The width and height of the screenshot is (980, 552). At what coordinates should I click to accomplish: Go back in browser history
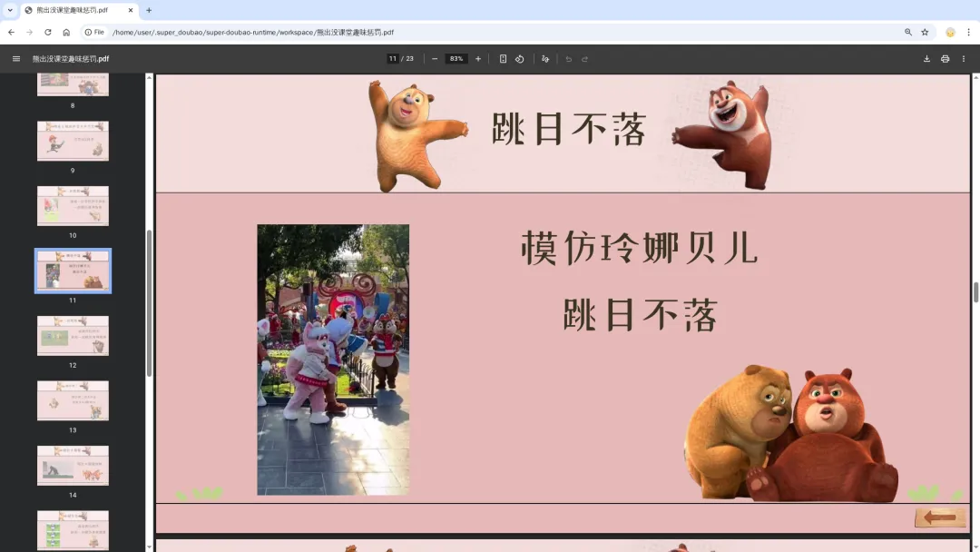11,32
